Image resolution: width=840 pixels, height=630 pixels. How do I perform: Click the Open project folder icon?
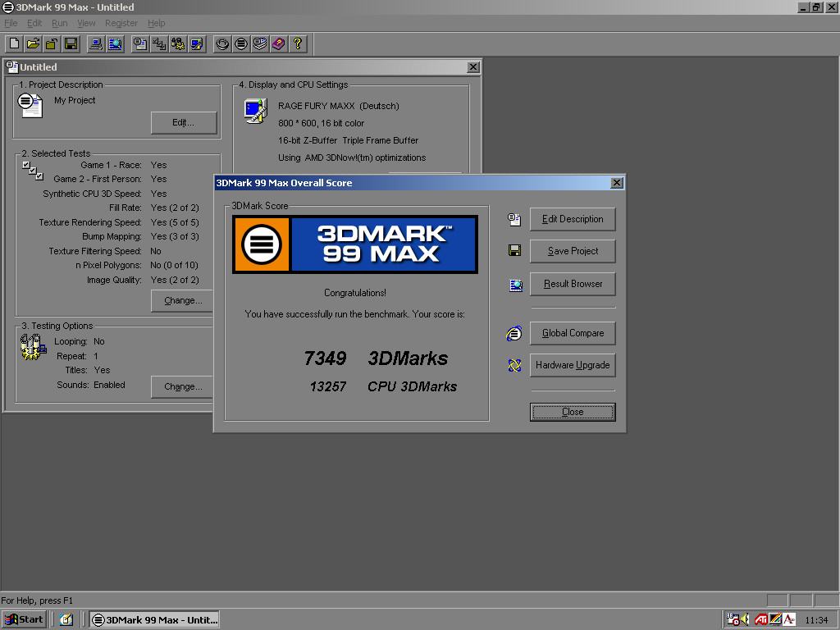tap(33, 44)
